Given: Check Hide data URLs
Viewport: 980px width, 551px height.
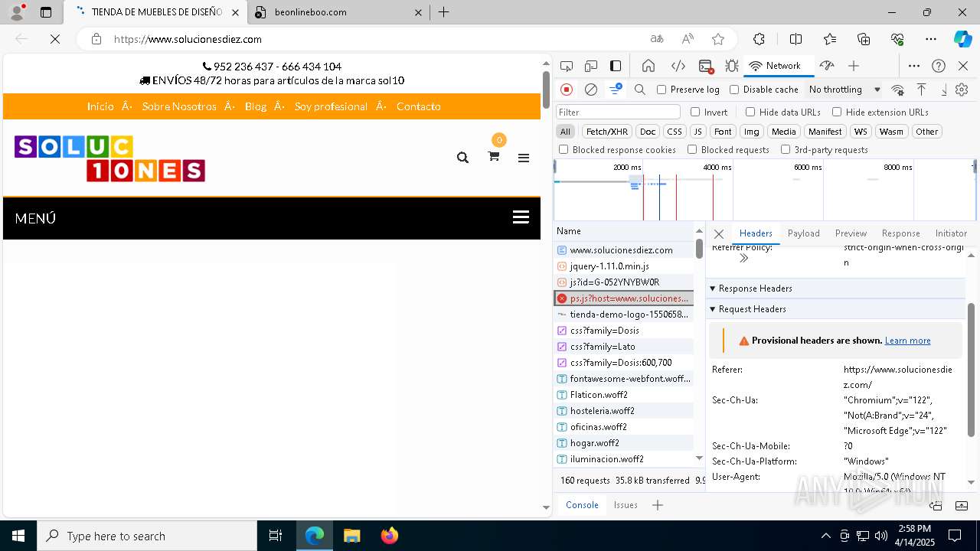Looking at the screenshot, I should click(750, 112).
